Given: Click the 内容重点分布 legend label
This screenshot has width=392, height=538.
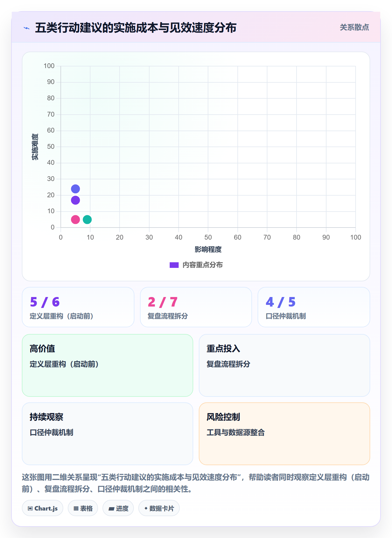Looking at the screenshot, I should [x=202, y=265].
